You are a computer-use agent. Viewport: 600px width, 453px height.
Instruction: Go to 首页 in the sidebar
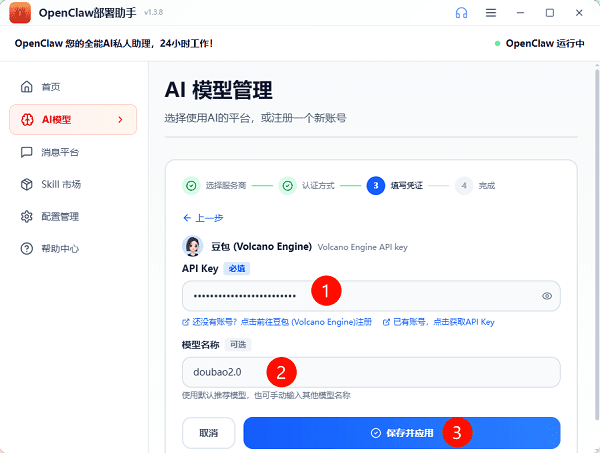73,87
